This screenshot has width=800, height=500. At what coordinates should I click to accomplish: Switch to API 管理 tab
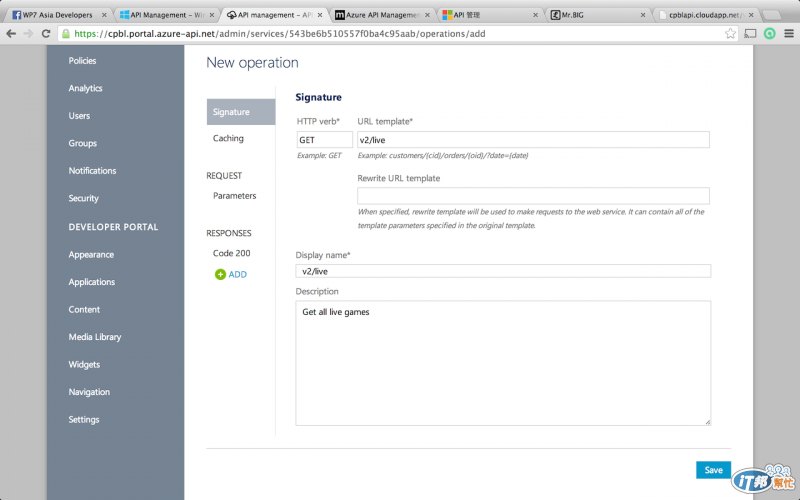click(x=490, y=15)
